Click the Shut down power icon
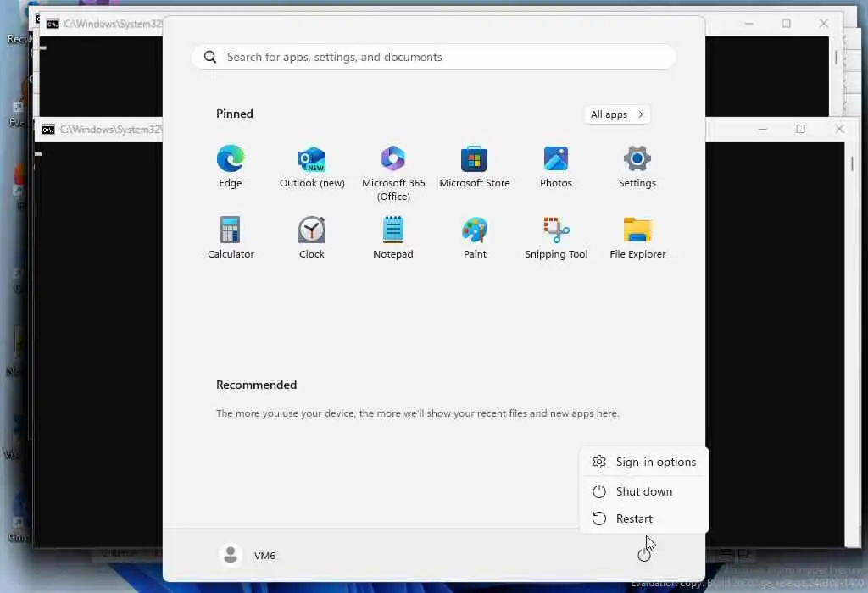This screenshot has height=593, width=868. (599, 491)
